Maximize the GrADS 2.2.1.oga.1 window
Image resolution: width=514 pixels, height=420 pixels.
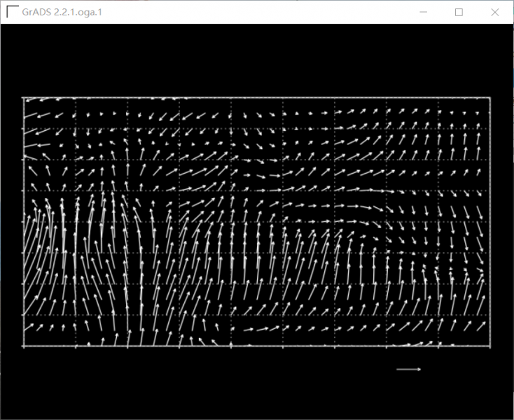(x=459, y=12)
